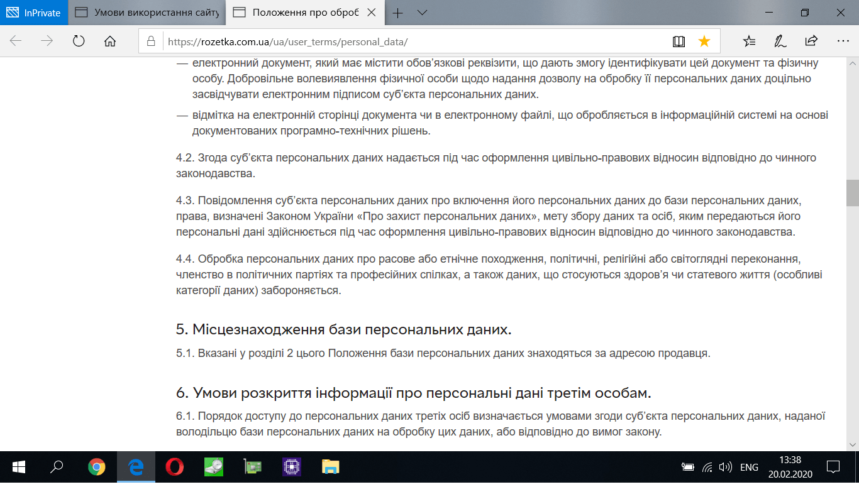Launch Opera browser from taskbar
859x504 pixels.
(x=175, y=467)
